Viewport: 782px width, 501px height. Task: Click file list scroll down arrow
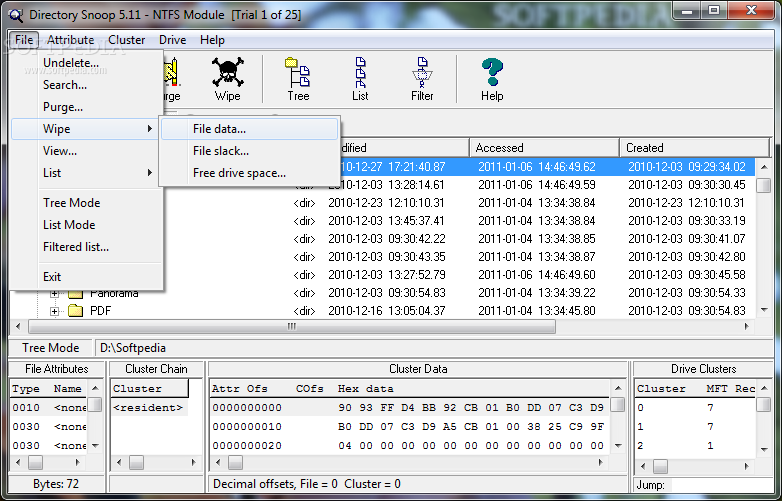pyautogui.click(x=764, y=310)
